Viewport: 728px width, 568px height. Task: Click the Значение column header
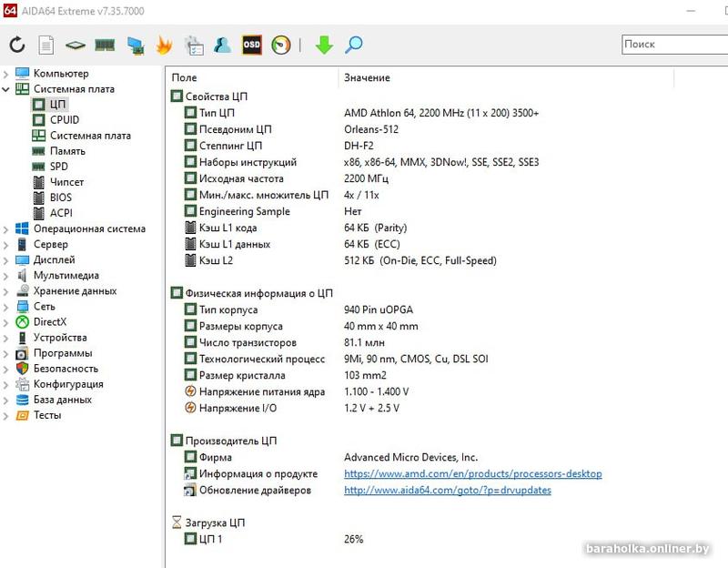[x=367, y=78]
